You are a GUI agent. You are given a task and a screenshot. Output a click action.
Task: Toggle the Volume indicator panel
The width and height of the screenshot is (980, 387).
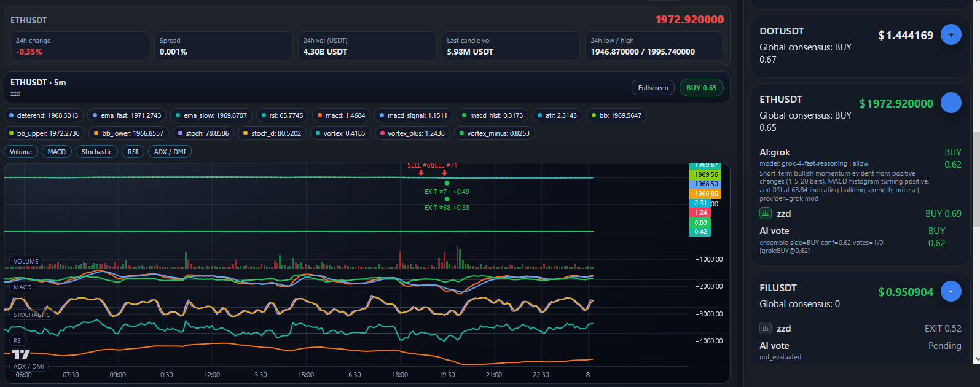coord(21,152)
